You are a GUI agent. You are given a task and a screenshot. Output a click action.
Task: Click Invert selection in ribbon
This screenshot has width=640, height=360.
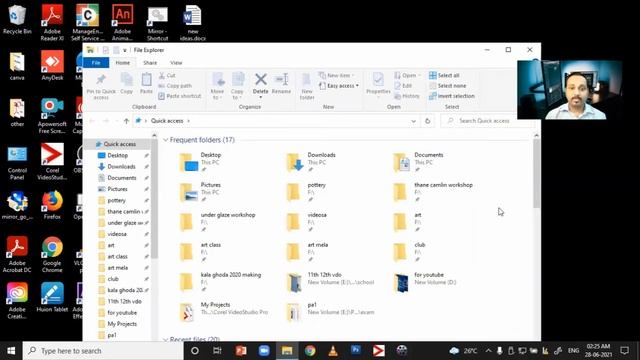pyautogui.click(x=451, y=96)
